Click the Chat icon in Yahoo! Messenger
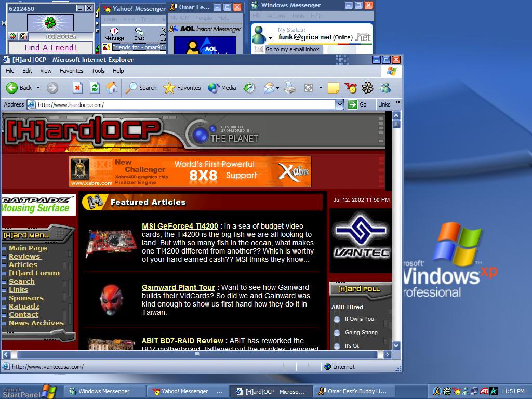This screenshot has width=532, height=399. (x=139, y=34)
